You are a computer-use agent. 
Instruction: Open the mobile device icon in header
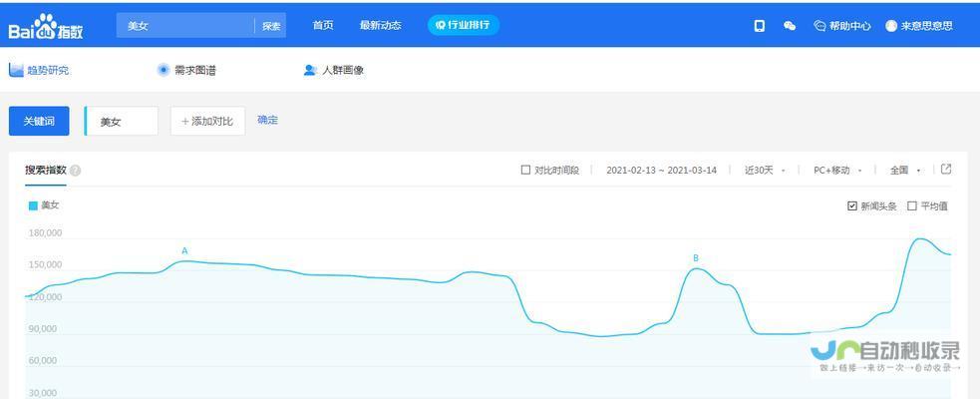point(760,26)
